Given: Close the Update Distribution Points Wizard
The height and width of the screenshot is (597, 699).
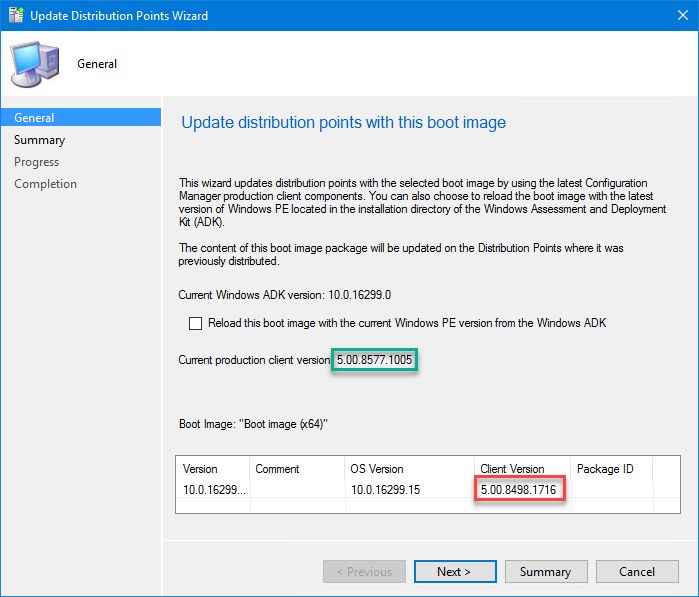Looking at the screenshot, I should (683, 15).
